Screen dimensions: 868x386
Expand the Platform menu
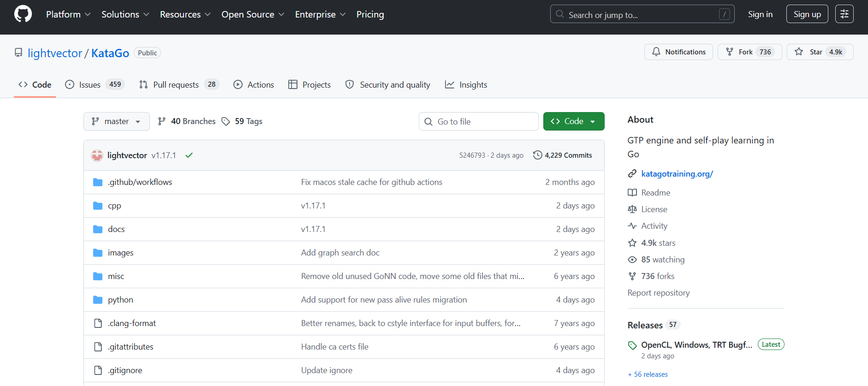68,14
